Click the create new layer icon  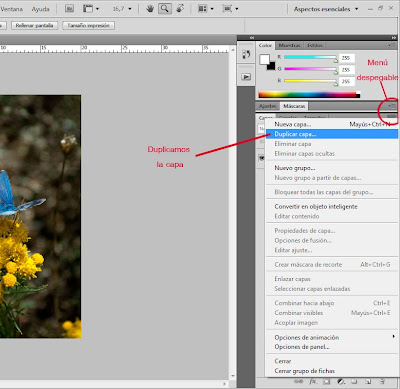[x=368, y=381]
